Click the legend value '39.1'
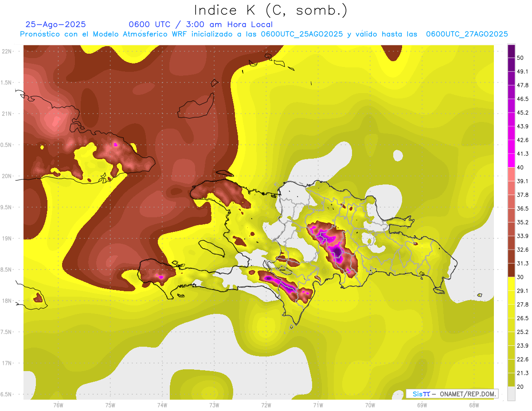 click(x=523, y=181)
